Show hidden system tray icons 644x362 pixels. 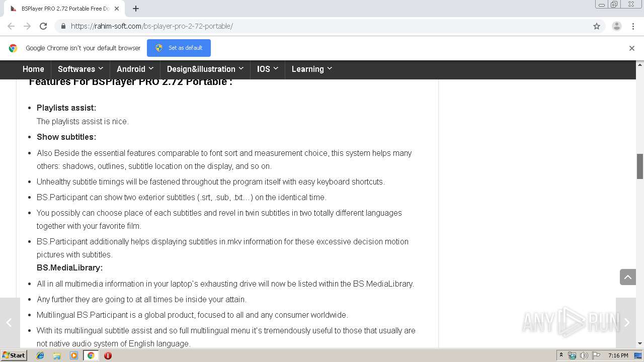pyautogui.click(x=561, y=355)
